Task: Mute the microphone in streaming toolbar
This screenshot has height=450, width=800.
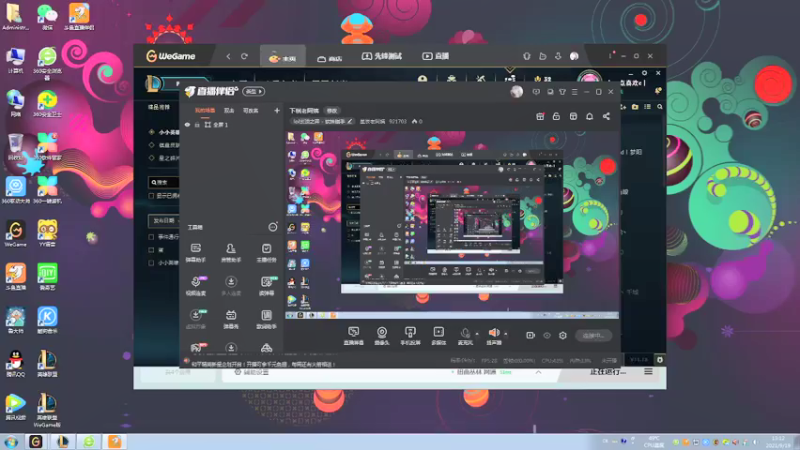Action: 465,333
